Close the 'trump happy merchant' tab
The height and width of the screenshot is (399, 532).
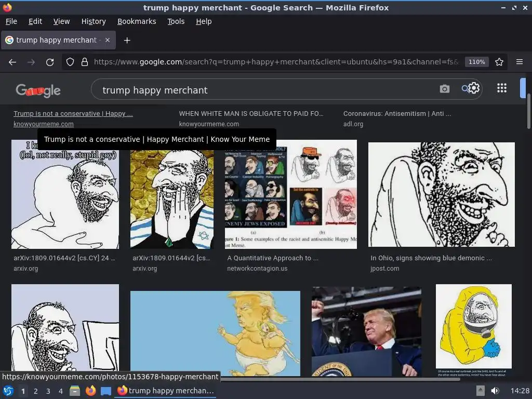[x=108, y=40]
